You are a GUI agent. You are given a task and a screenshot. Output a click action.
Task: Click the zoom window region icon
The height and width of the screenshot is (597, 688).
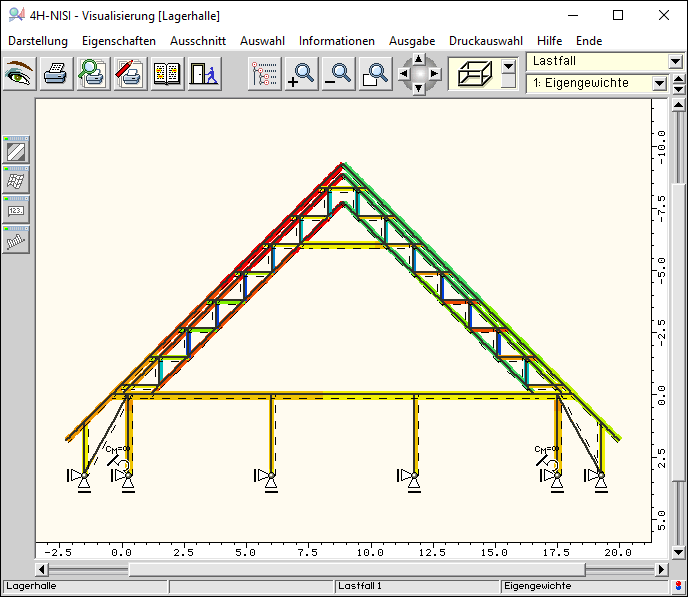click(375, 74)
